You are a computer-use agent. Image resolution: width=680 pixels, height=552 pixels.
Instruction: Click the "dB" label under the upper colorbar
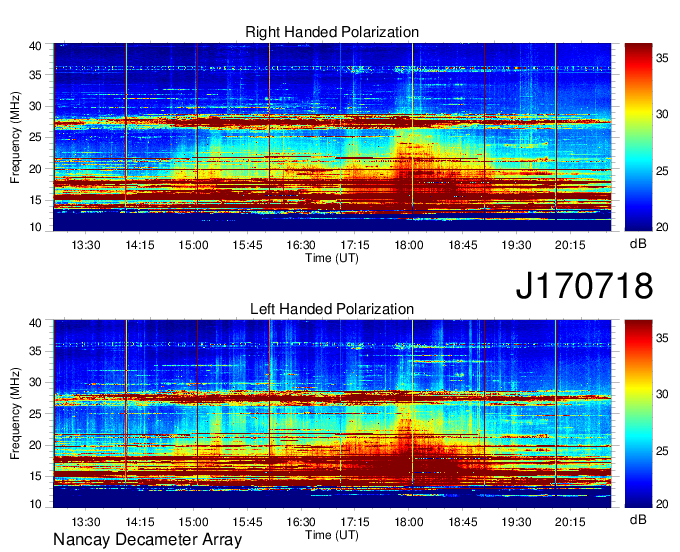[x=638, y=244]
